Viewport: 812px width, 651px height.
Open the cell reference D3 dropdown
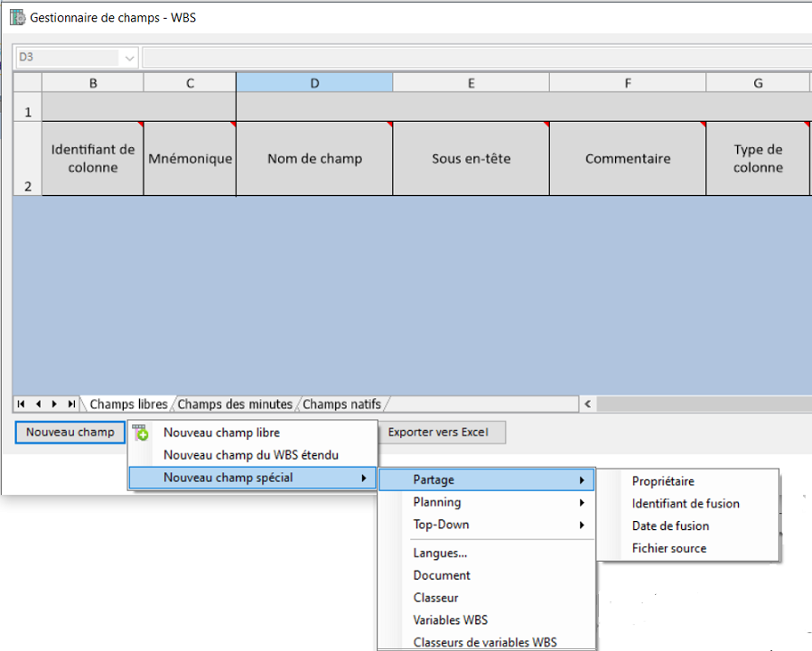tap(130, 58)
